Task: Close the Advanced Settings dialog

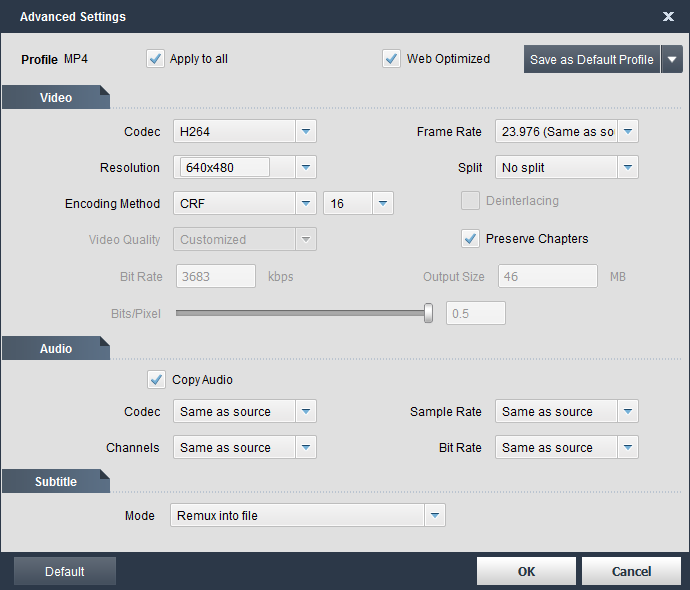Action: 668,17
